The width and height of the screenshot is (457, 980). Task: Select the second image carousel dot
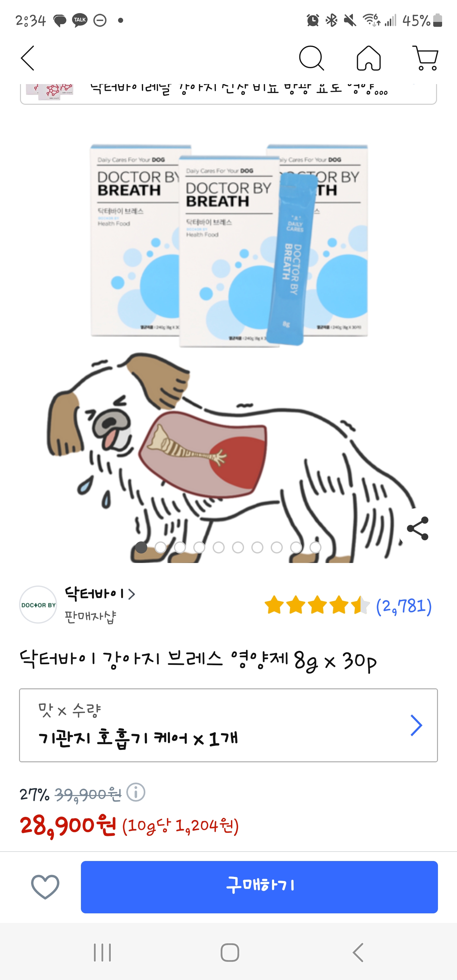[161, 547]
